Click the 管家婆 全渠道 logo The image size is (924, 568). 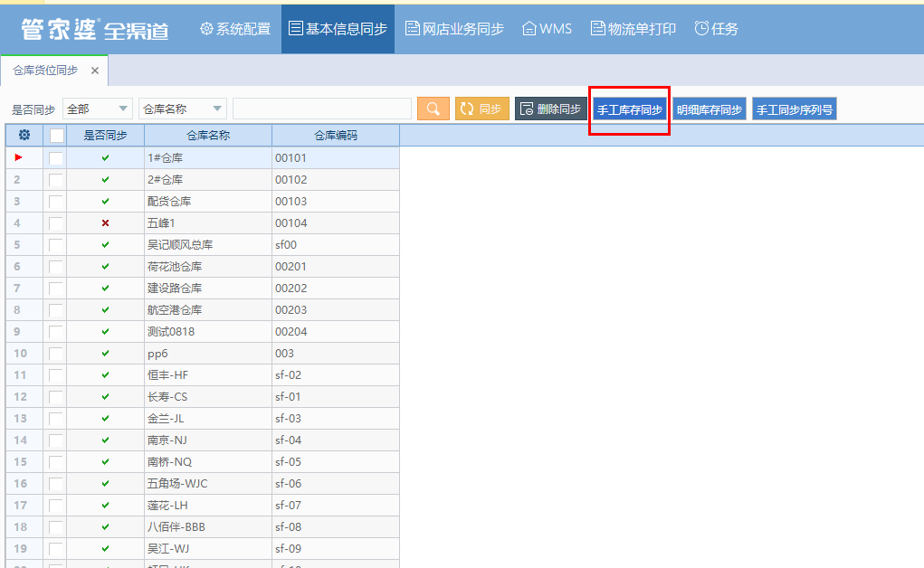click(x=95, y=30)
